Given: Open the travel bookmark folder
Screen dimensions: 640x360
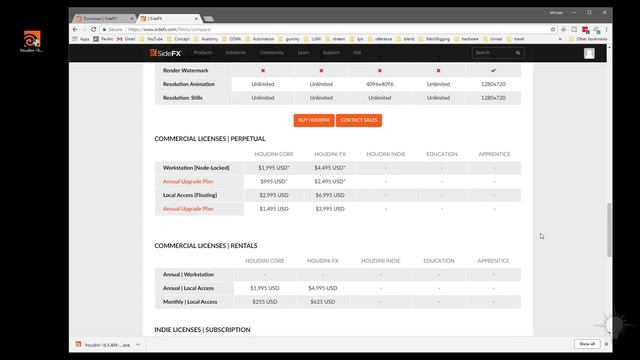Looking at the screenshot, I should (515, 39).
